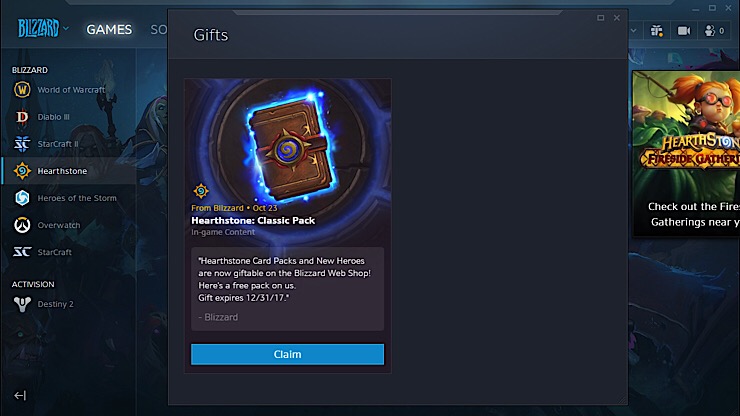Click the video camera streaming icon
This screenshot has height=416, width=740.
click(684, 31)
